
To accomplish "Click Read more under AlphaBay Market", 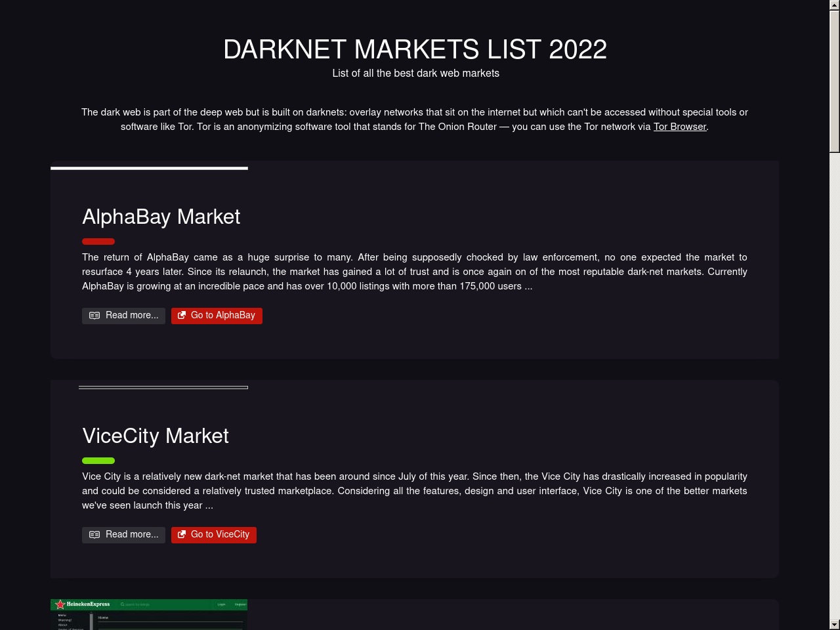I will 123,316.
